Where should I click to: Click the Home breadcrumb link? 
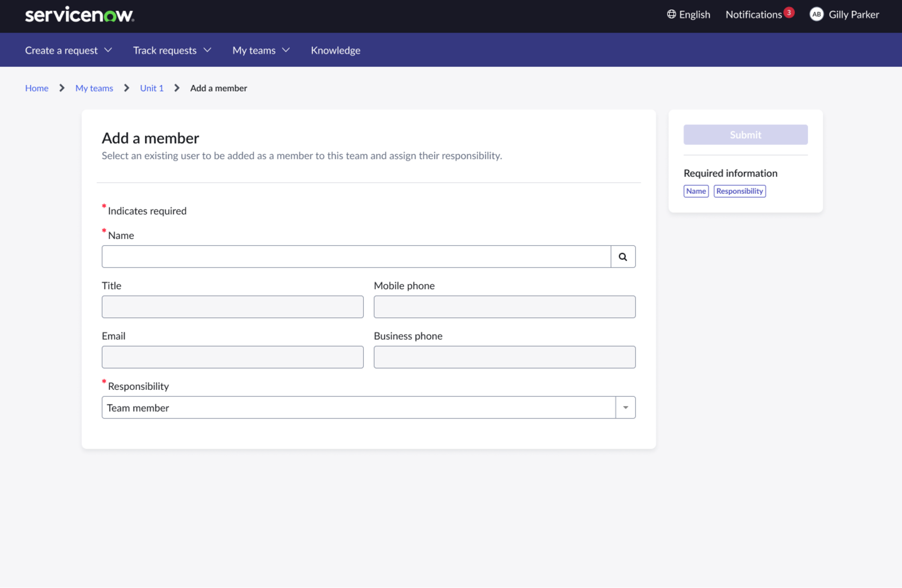click(37, 88)
